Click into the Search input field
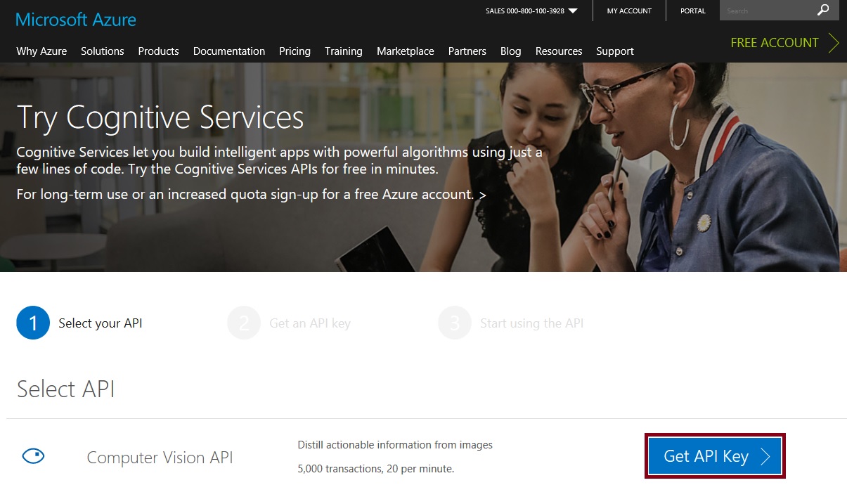The image size is (847, 504). point(766,11)
